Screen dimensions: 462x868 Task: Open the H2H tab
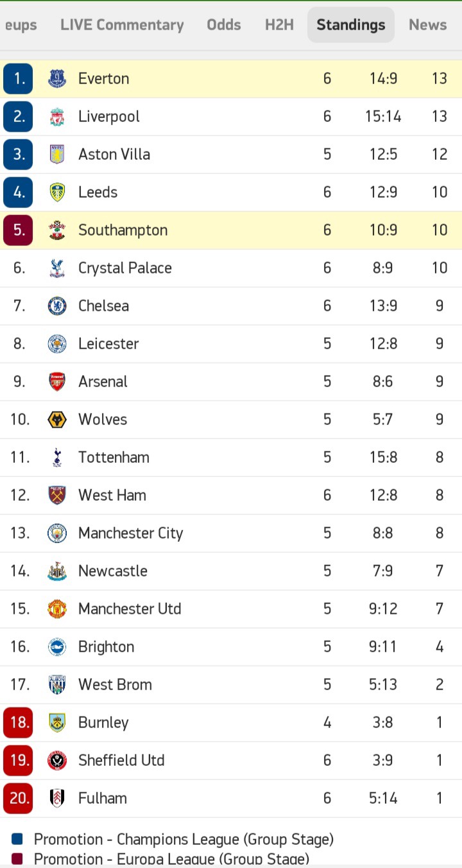[279, 25]
